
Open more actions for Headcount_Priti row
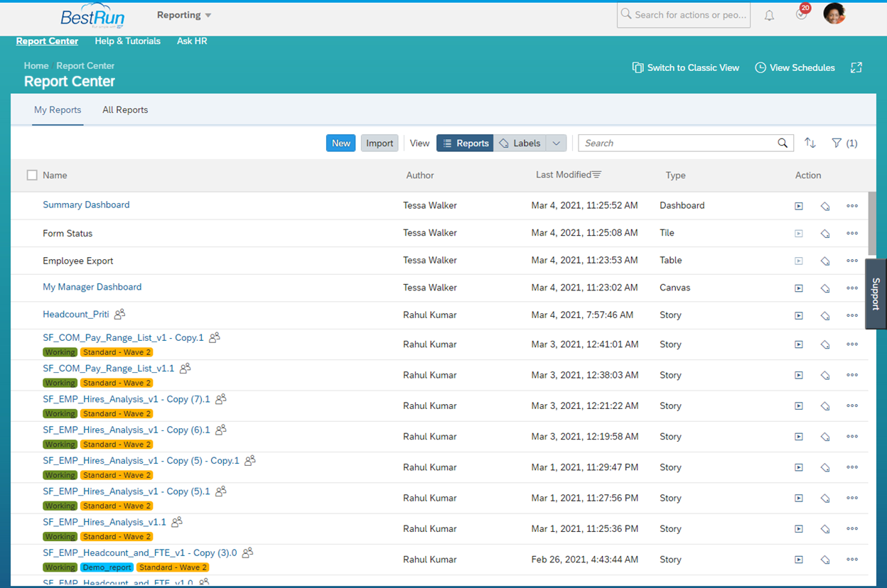click(x=852, y=315)
